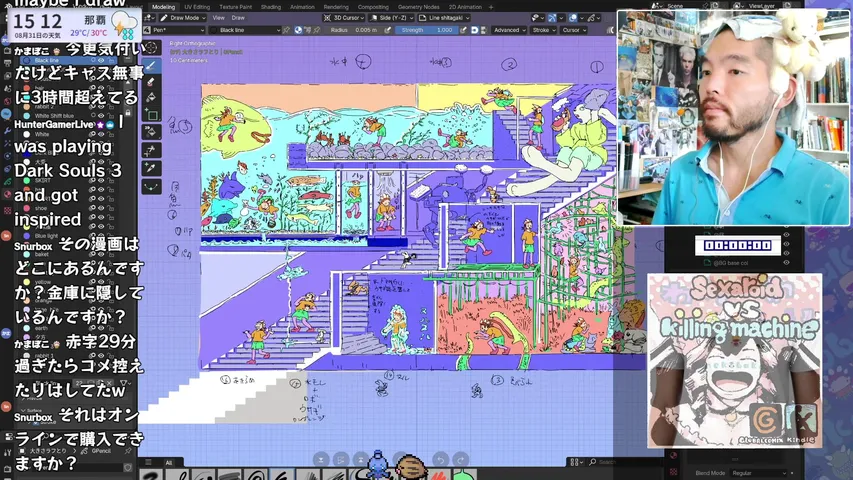Open the Draw Mode dropdown
The height and width of the screenshot is (480, 853).
pos(182,18)
